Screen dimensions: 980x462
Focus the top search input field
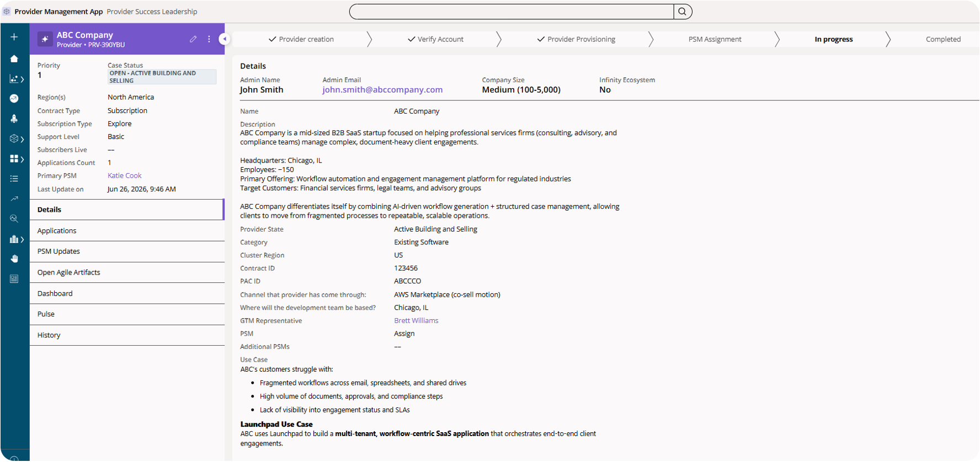[x=512, y=12]
